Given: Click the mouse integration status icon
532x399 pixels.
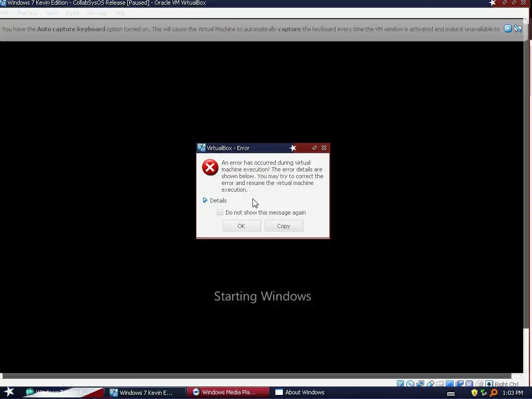Looking at the screenshot, I should (479, 384).
